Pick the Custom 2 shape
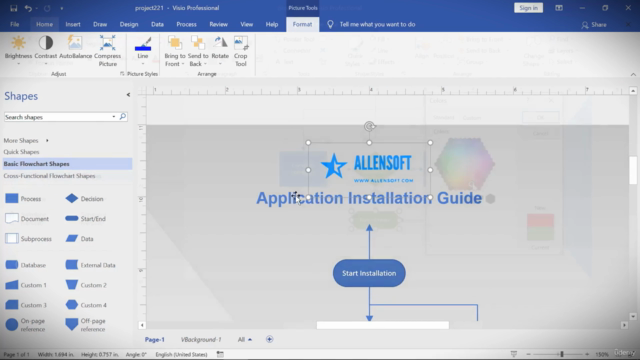 [86, 285]
